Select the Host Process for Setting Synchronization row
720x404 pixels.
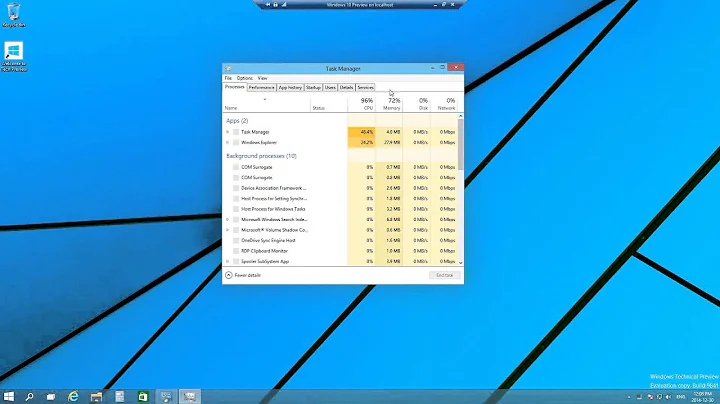point(340,199)
